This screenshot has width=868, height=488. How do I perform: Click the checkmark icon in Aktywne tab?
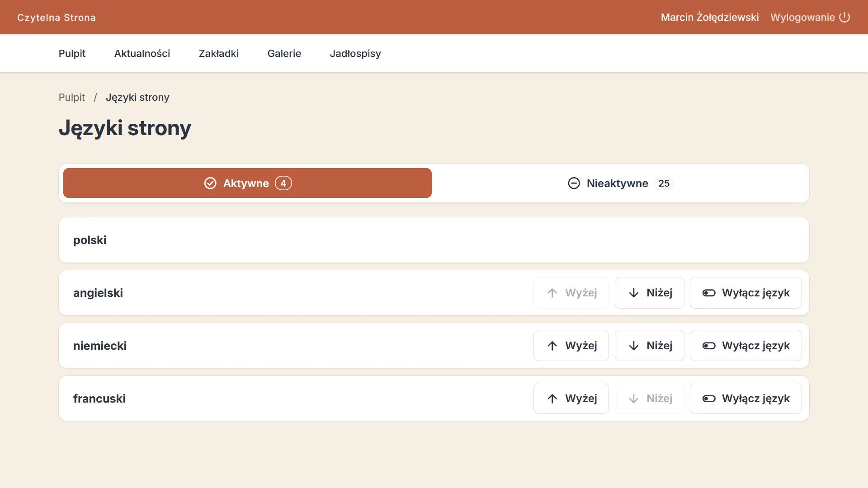(210, 183)
